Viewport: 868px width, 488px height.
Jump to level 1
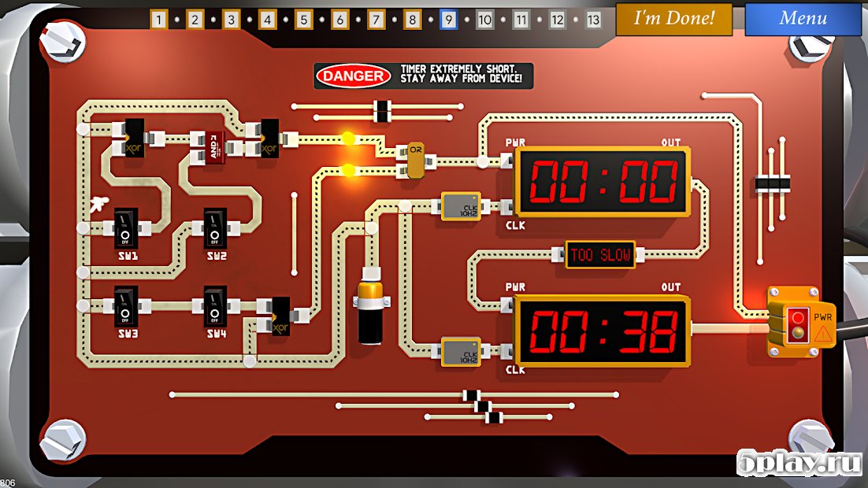click(159, 20)
